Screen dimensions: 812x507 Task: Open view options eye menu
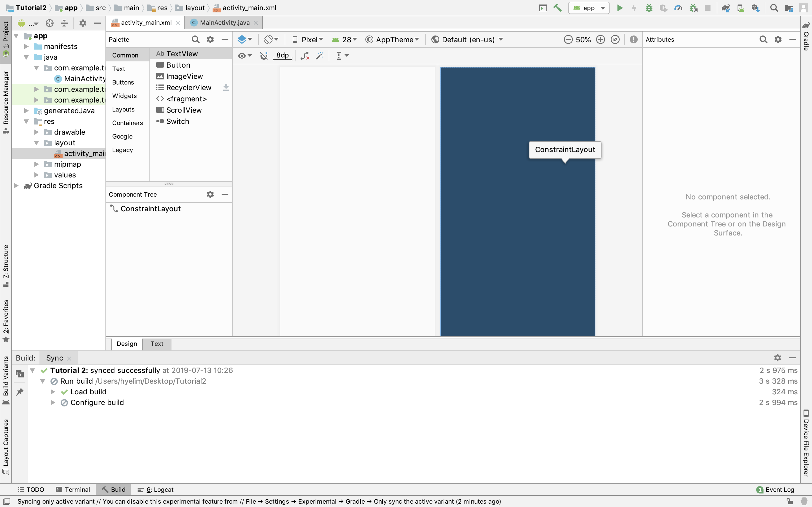click(245, 56)
